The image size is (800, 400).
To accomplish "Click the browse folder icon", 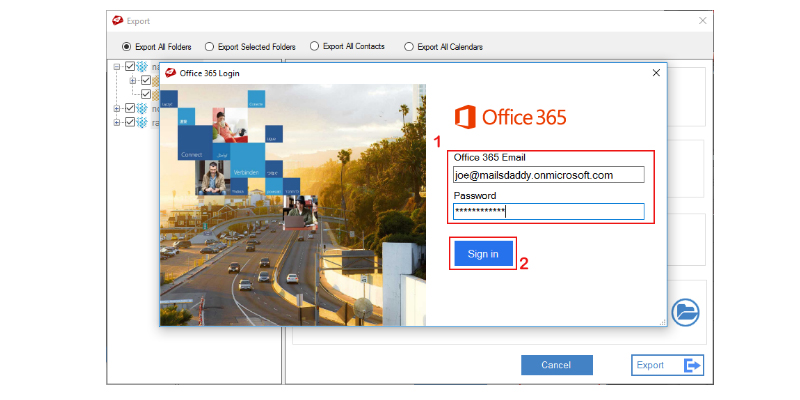I will [x=685, y=311].
